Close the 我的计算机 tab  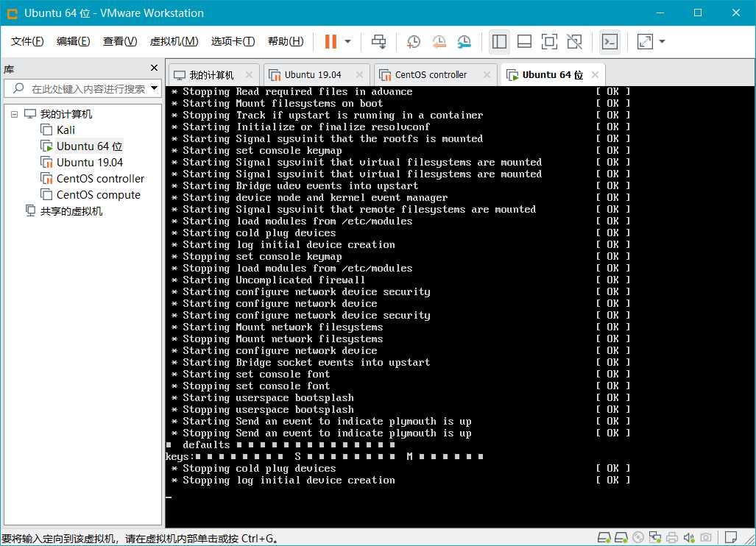tap(249, 75)
